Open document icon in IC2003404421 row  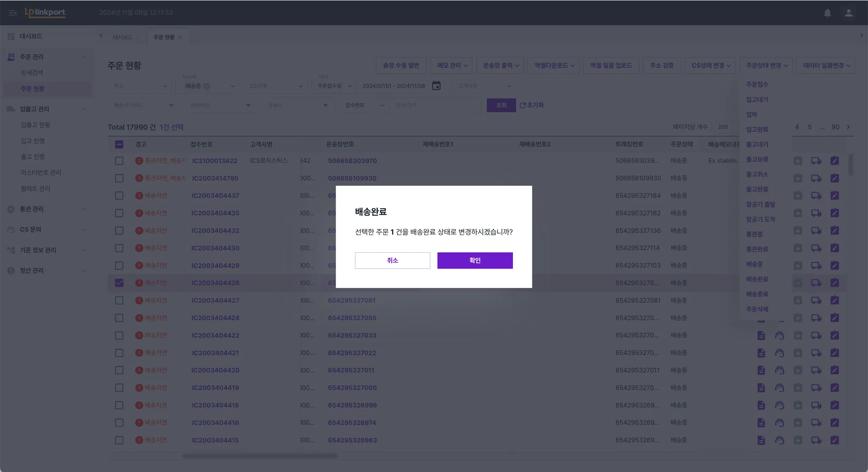point(761,353)
